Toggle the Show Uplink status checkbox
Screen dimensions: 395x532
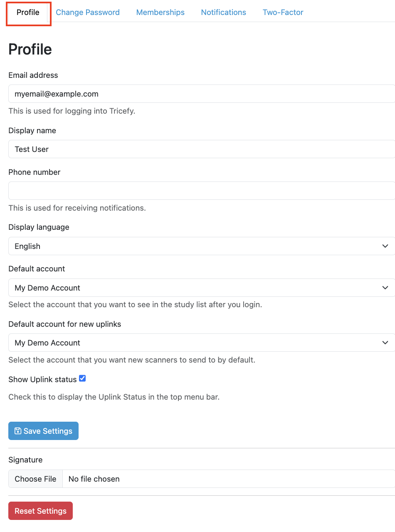tap(82, 378)
